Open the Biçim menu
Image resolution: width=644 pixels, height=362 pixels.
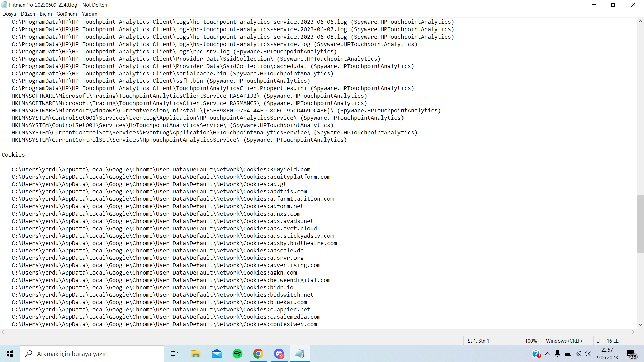click(46, 14)
